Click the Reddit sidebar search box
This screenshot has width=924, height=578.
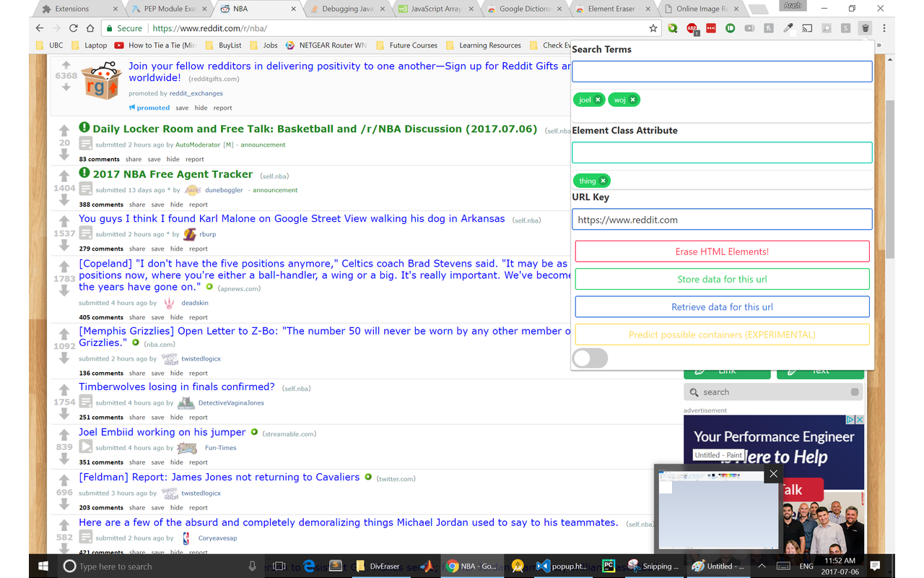(x=773, y=392)
